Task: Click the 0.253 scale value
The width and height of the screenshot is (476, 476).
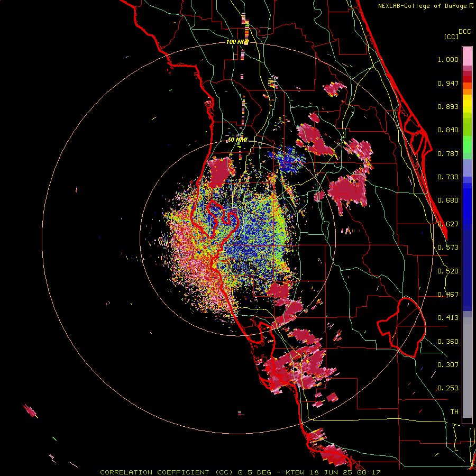Action: 448,388
